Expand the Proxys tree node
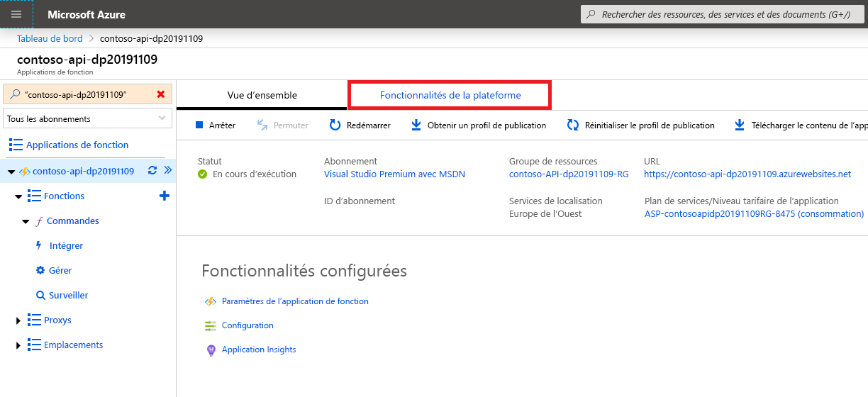 click(x=18, y=320)
